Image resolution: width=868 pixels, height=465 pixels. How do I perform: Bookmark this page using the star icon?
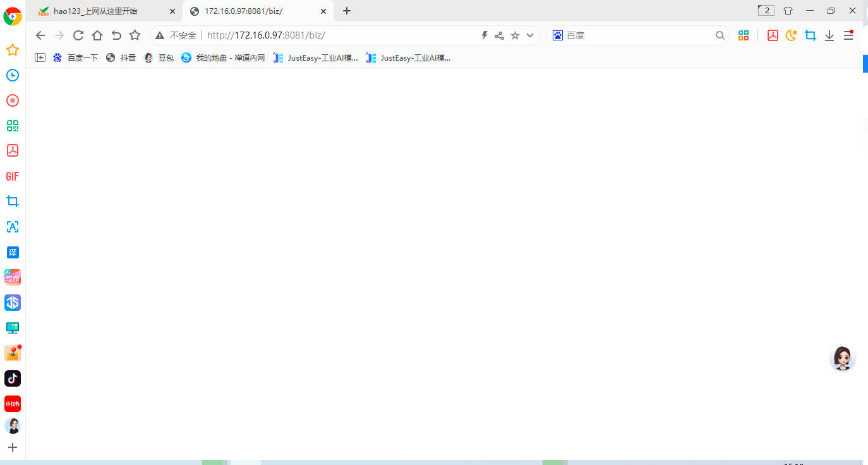515,35
